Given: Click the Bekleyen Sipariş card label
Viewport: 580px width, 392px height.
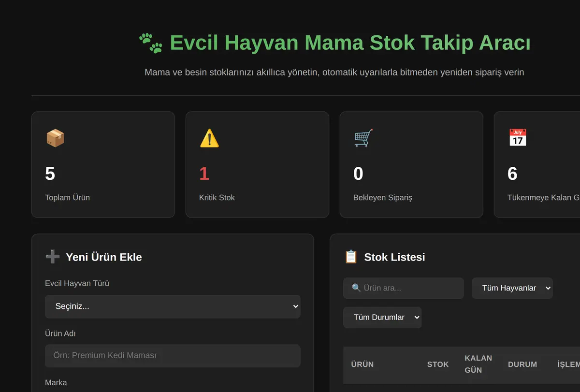Looking at the screenshot, I should (x=383, y=197).
